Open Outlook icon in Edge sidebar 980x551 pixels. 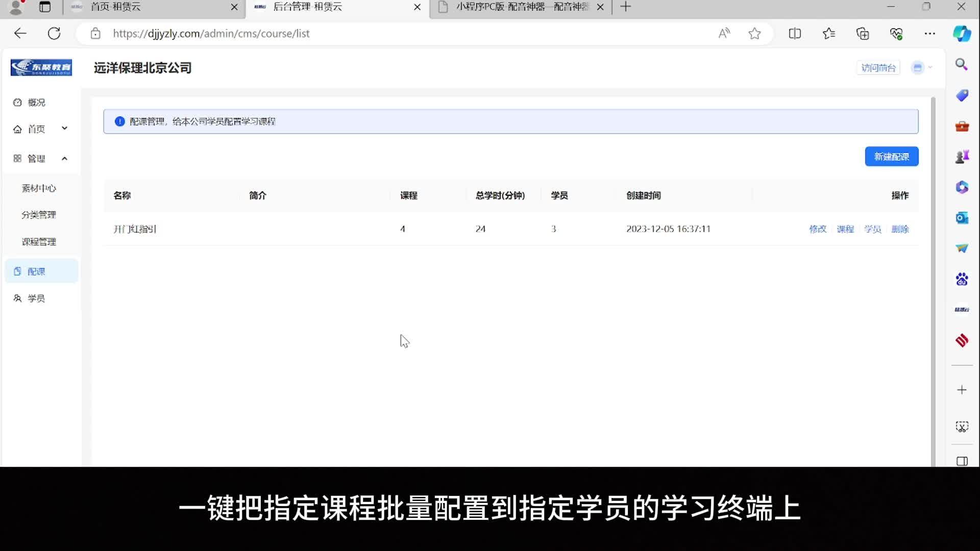pyautogui.click(x=962, y=218)
